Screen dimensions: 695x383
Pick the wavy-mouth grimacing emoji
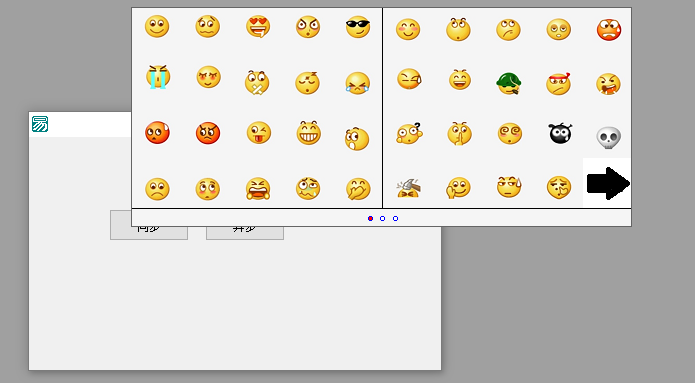click(207, 27)
